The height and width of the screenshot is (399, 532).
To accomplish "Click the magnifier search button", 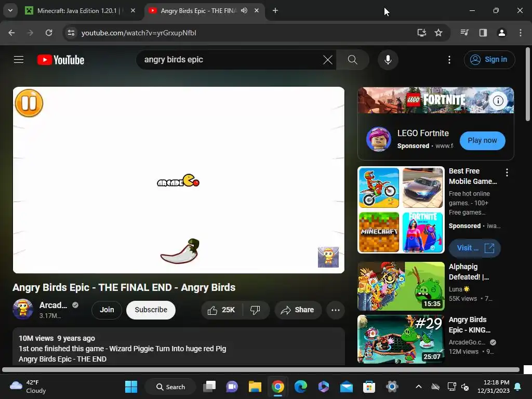I will [x=353, y=60].
